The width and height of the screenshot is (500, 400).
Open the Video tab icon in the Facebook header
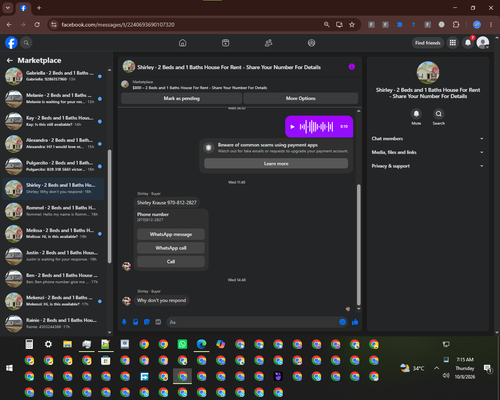point(226,43)
